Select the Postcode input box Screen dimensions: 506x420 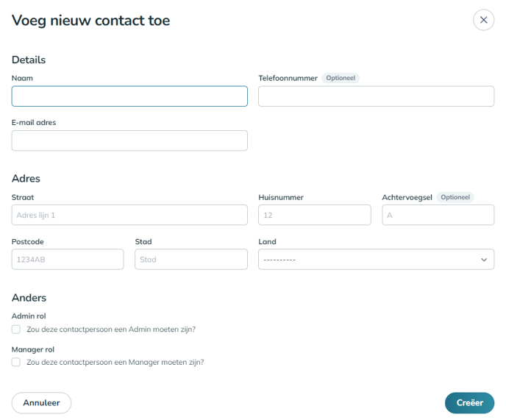point(68,260)
